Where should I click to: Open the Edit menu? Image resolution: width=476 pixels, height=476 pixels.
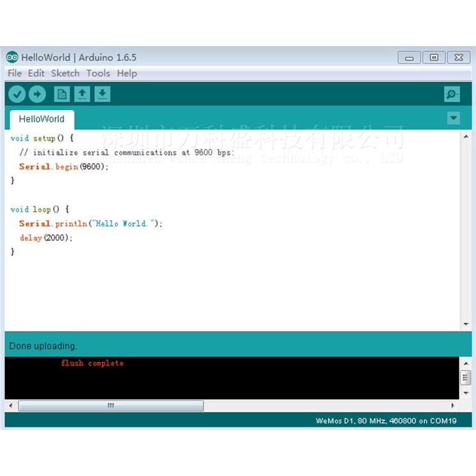36,73
